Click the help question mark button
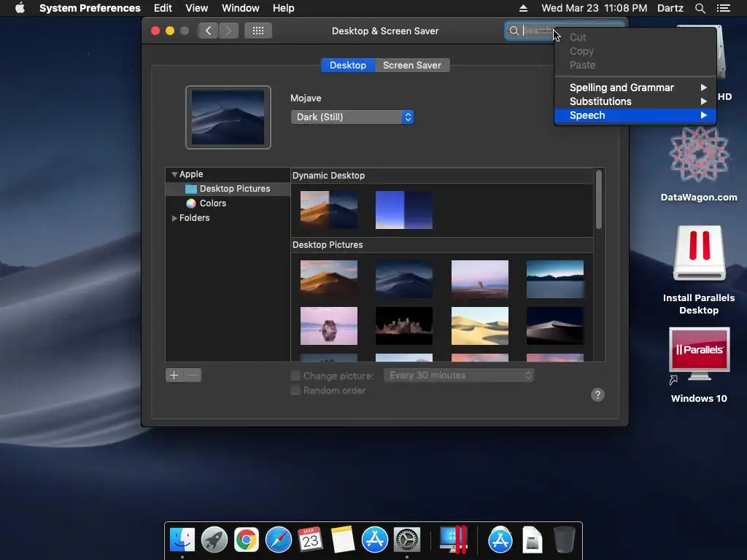The height and width of the screenshot is (560, 747). coord(597,394)
